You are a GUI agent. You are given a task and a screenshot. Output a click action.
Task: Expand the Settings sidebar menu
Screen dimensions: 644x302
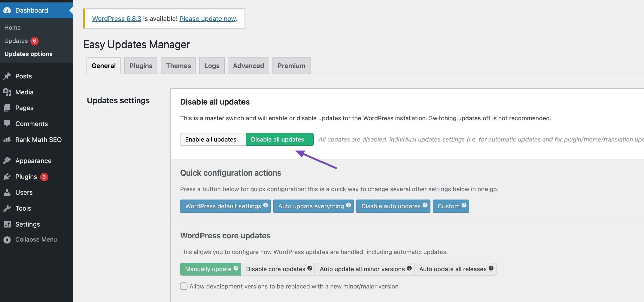[x=28, y=224]
